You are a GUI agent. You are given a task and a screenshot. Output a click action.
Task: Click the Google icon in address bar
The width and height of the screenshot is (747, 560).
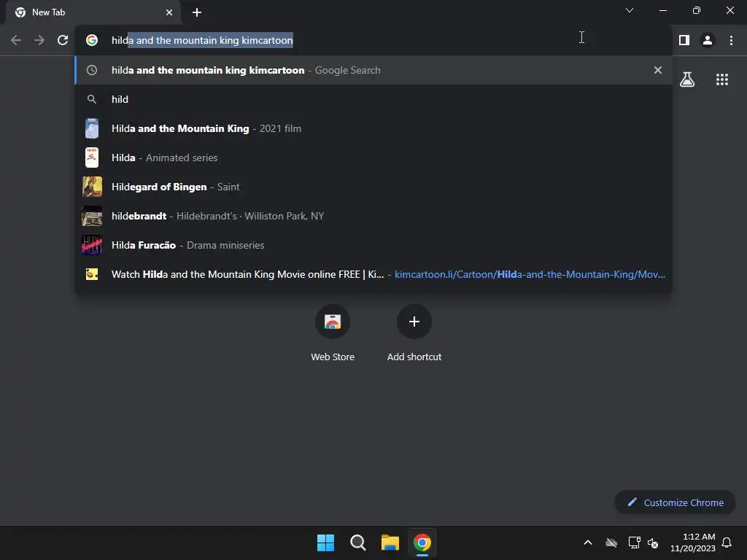click(92, 40)
